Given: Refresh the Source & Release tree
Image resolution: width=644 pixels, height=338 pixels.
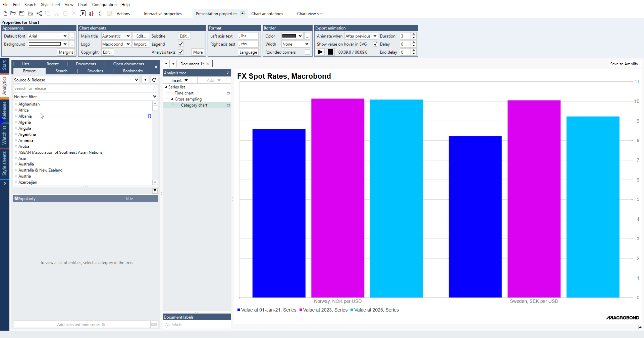Looking at the screenshot, I should pyautogui.click(x=154, y=80).
